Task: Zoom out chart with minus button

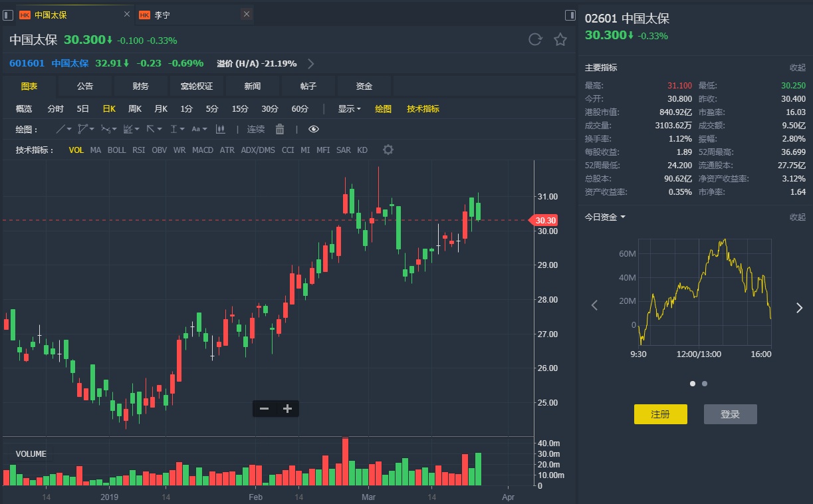Action: 265,409
